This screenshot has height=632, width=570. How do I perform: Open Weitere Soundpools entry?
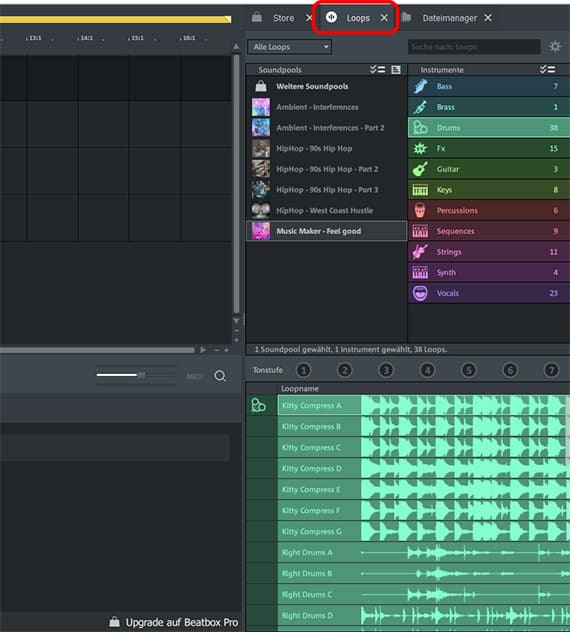point(326,86)
